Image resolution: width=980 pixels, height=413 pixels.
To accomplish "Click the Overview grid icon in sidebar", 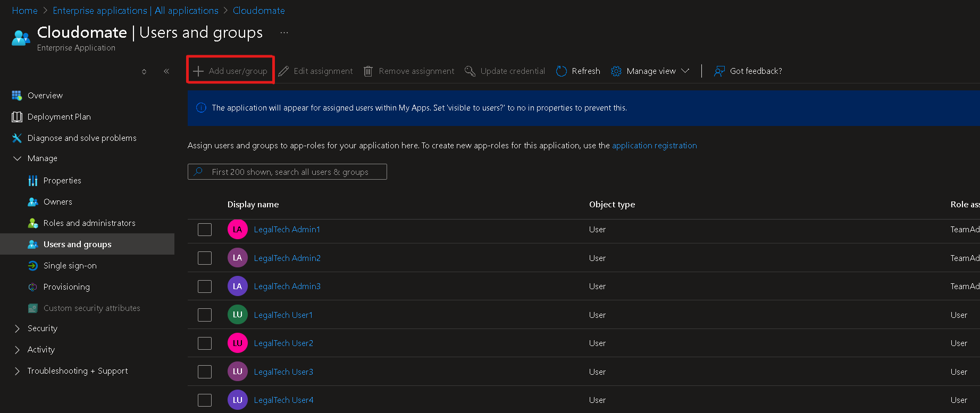I will (x=17, y=96).
